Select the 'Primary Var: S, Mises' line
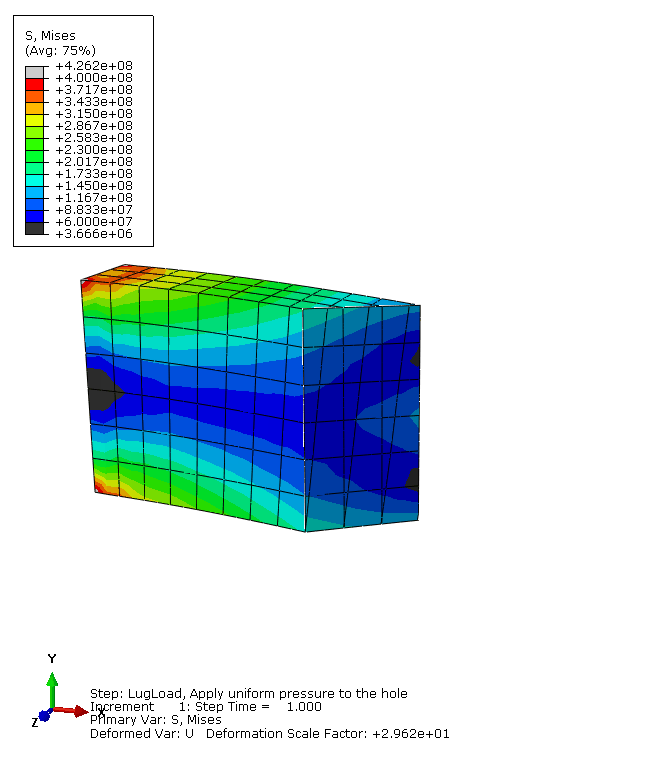The width and height of the screenshot is (653, 779). click(x=156, y=719)
